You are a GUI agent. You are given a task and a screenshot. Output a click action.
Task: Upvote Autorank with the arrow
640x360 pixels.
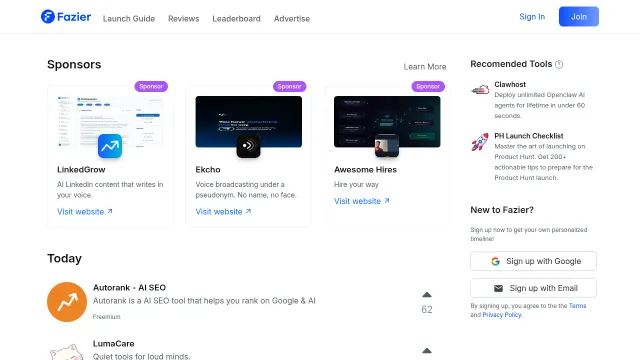click(x=427, y=295)
